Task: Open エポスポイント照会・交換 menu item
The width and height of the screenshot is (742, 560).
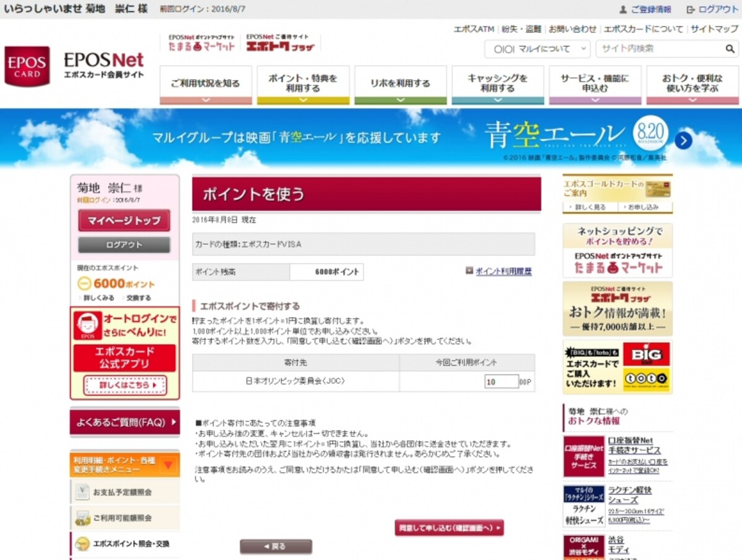Action: [x=125, y=544]
